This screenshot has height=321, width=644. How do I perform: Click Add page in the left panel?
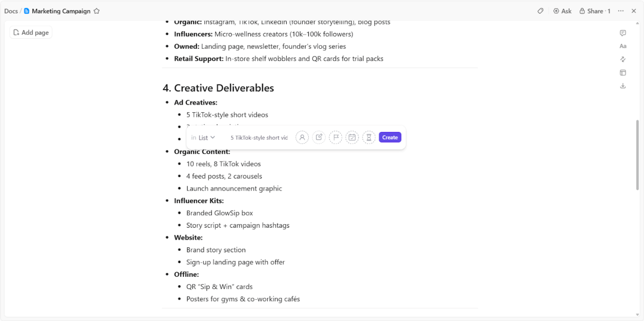(30, 32)
